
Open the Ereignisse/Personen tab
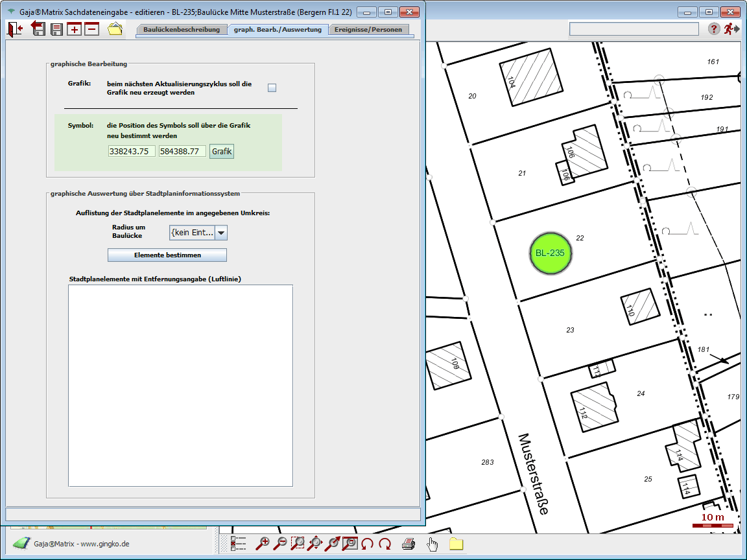(x=368, y=29)
